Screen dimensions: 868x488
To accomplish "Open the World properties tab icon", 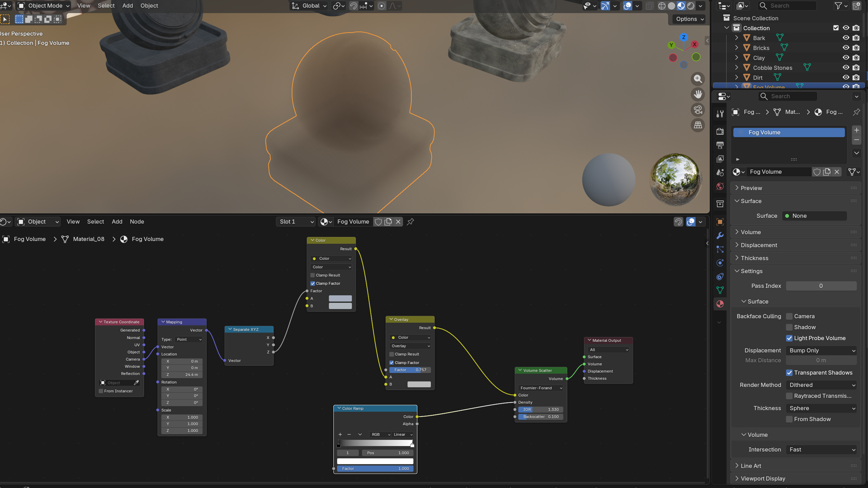I will tap(720, 186).
